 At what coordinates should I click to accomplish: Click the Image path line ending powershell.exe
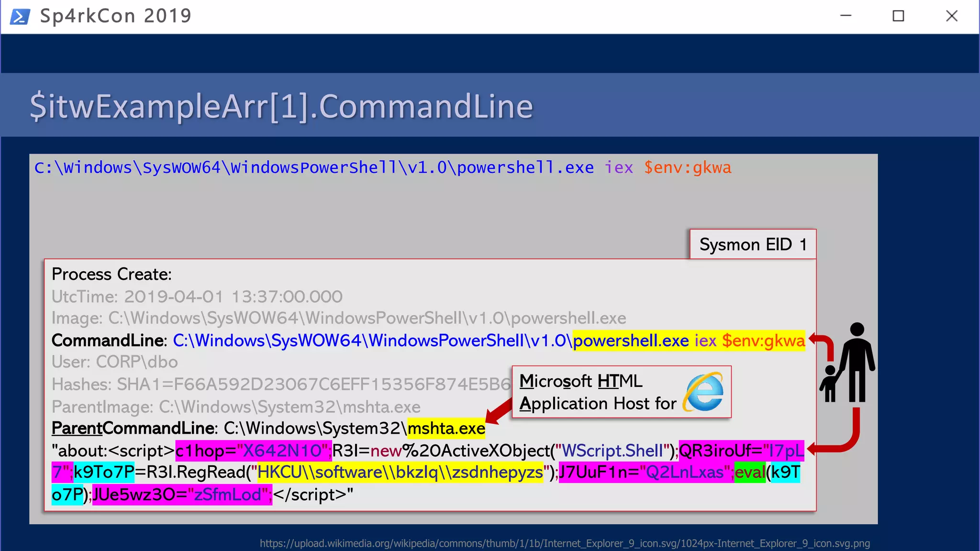[x=339, y=318]
